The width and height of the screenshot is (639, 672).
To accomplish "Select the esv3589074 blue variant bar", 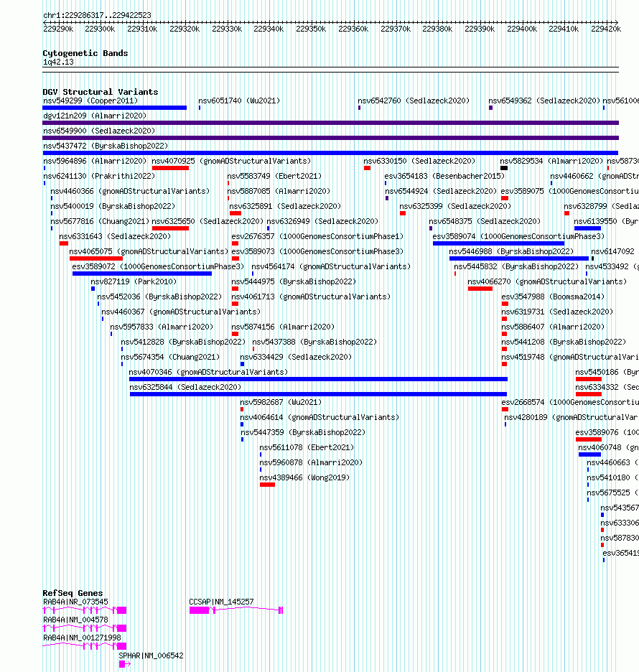I will [498, 243].
